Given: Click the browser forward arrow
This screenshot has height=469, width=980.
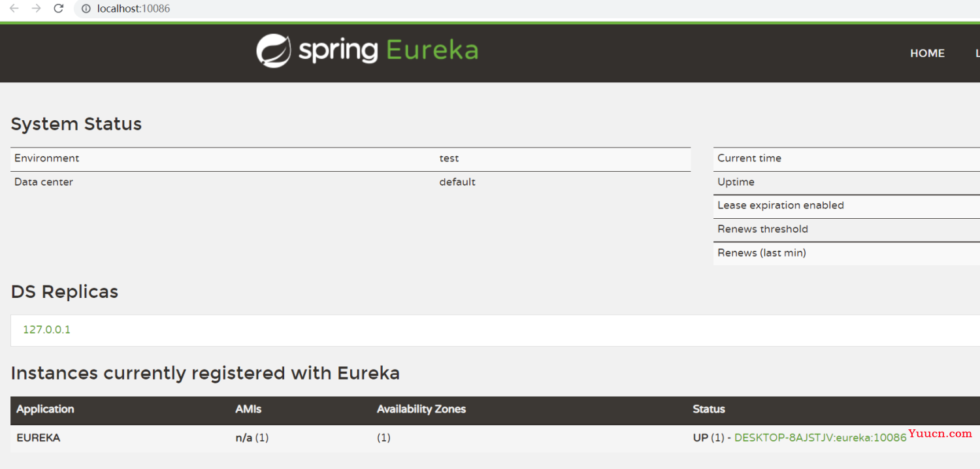Looking at the screenshot, I should point(37,8).
